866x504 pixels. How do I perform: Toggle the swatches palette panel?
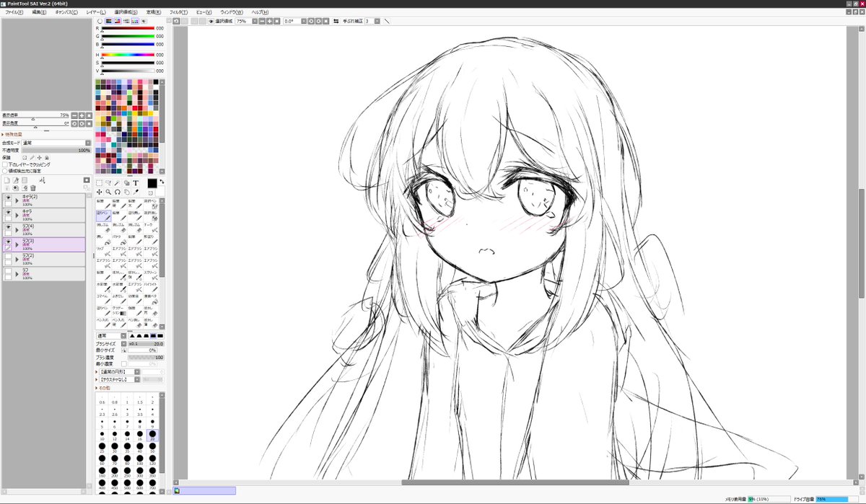pyautogui.click(x=135, y=21)
